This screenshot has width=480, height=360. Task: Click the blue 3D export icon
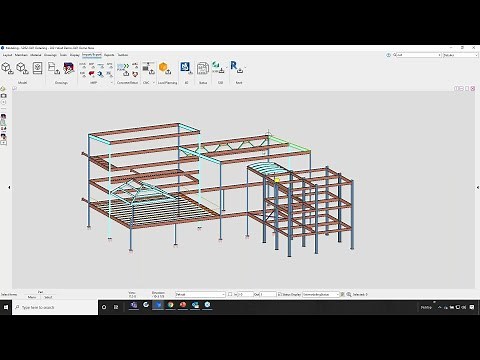186,68
